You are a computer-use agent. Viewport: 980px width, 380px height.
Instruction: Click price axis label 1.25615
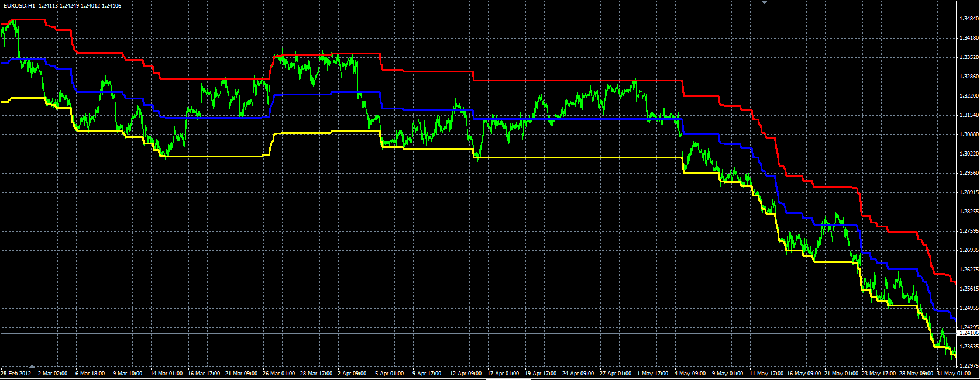point(969,289)
